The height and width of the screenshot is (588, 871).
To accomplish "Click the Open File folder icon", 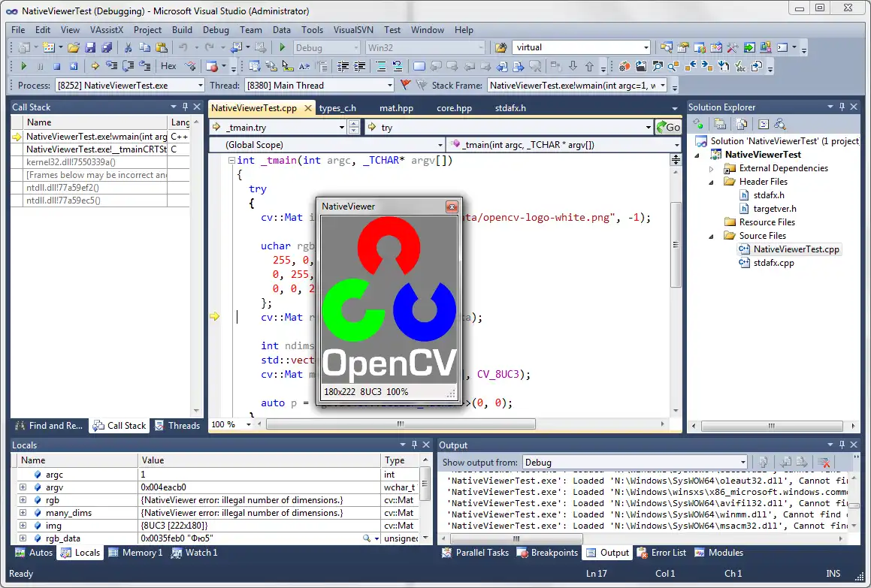I will (x=74, y=48).
